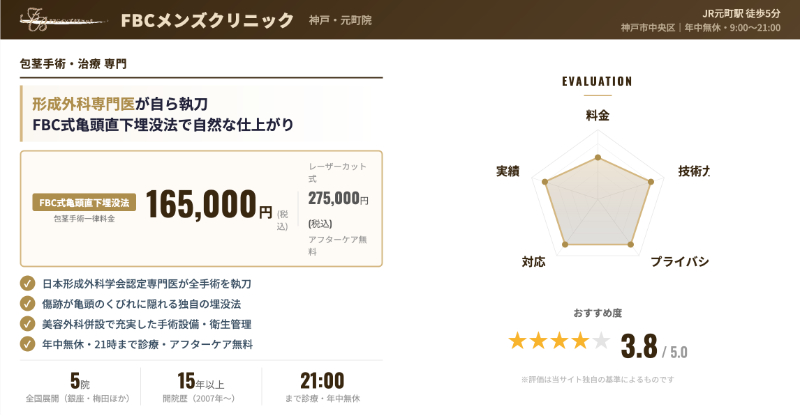
Task: Click the 実績 label on radar chart
Action: pyautogui.click(x=507, y=171)
